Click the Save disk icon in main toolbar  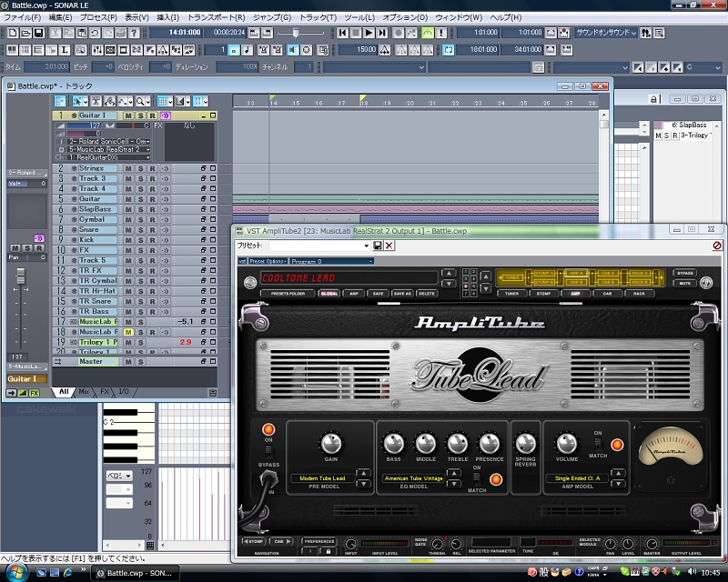(38, 33)
